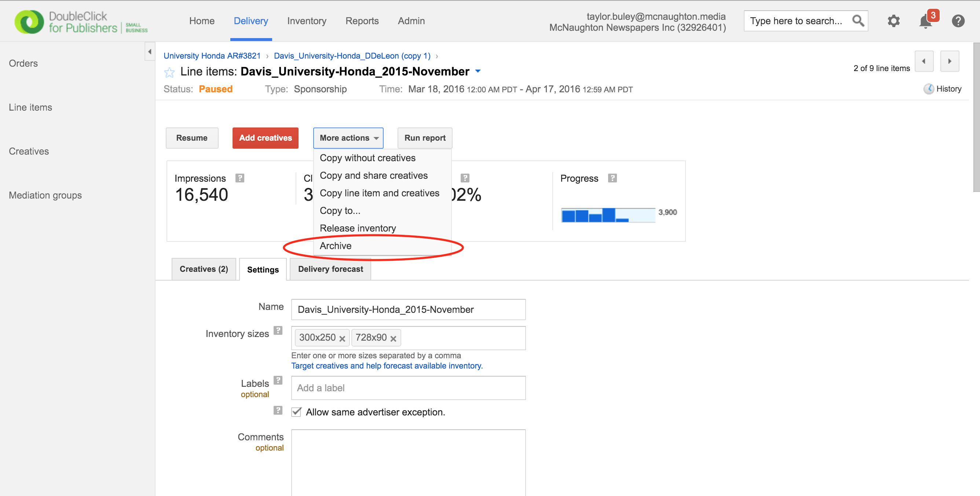The image size is (980, 496).
Task: Go to next line item arrow
Action: [949, 61]
